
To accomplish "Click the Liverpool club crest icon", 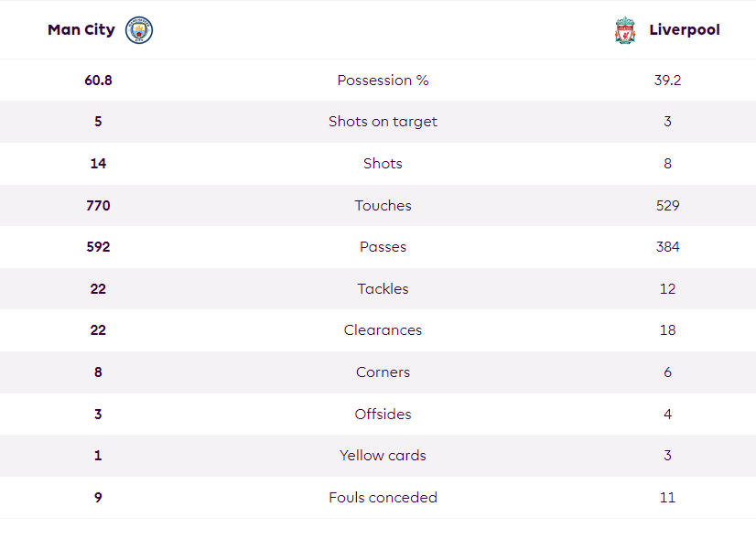I will coord(625,30).
